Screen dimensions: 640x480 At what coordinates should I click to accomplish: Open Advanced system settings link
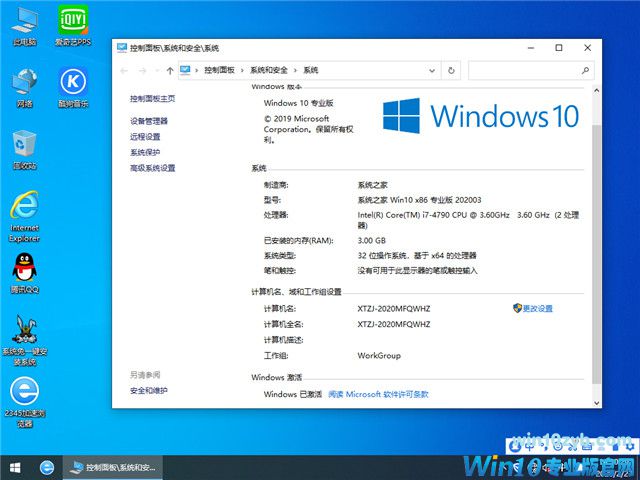point(153,168)
